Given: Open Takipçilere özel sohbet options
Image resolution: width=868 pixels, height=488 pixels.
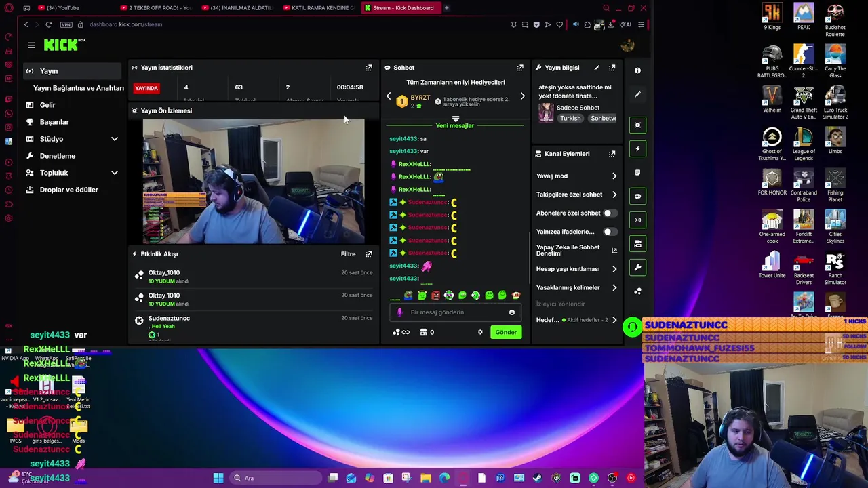Looking at the screenshot, I should 576,195.
